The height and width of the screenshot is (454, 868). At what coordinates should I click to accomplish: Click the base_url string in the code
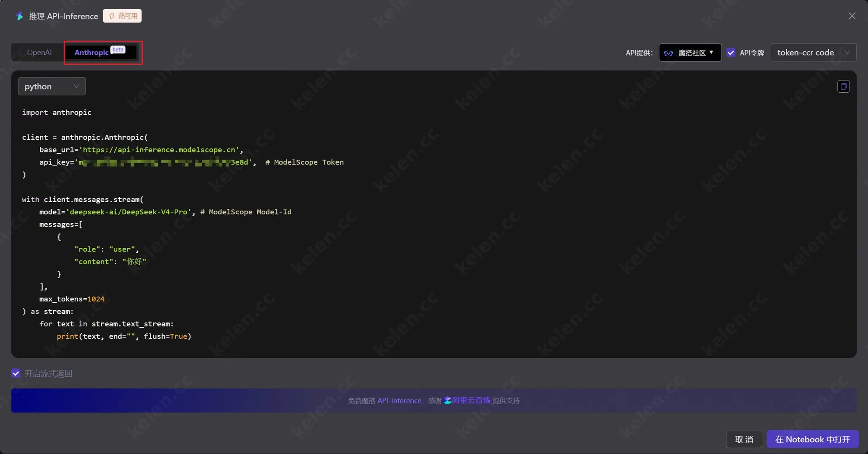[160, 150]
